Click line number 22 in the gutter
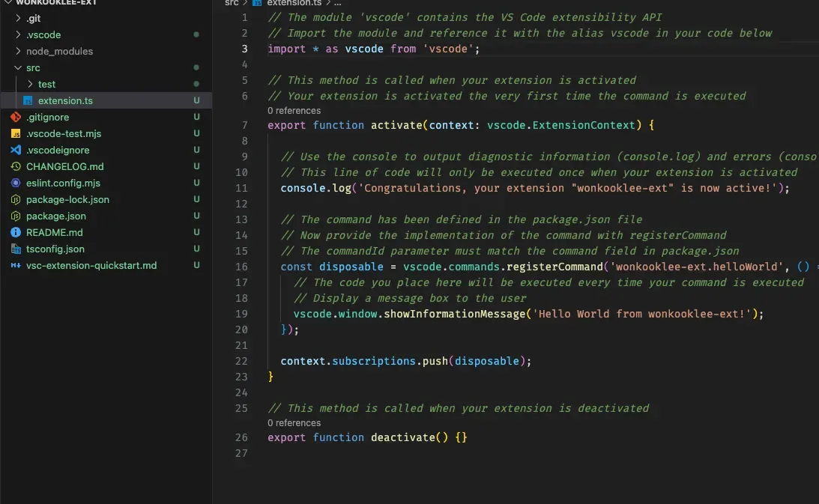 point(241,362)
